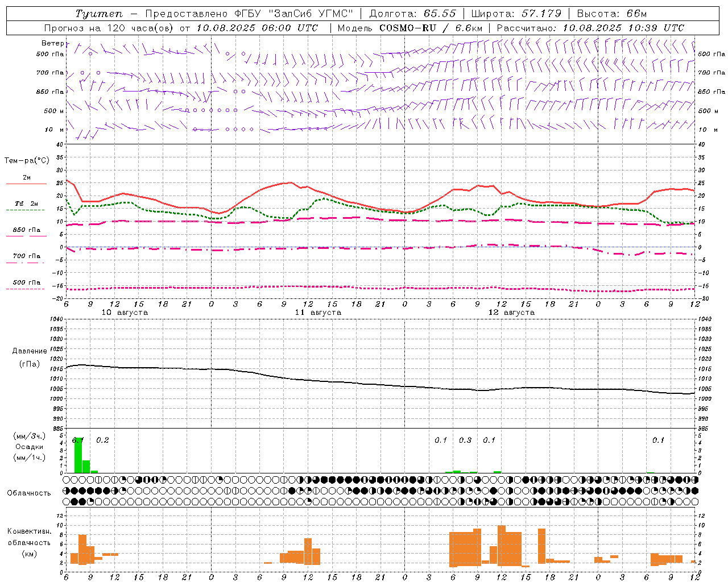Click the "500 м" wind level on left axis

[x=54, y=111]
